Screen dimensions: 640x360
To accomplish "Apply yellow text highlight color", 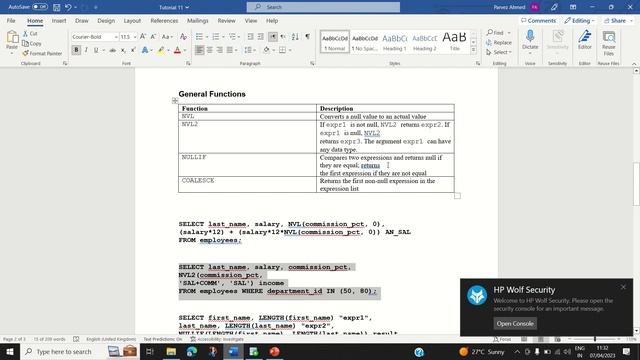I will [161, 50].
